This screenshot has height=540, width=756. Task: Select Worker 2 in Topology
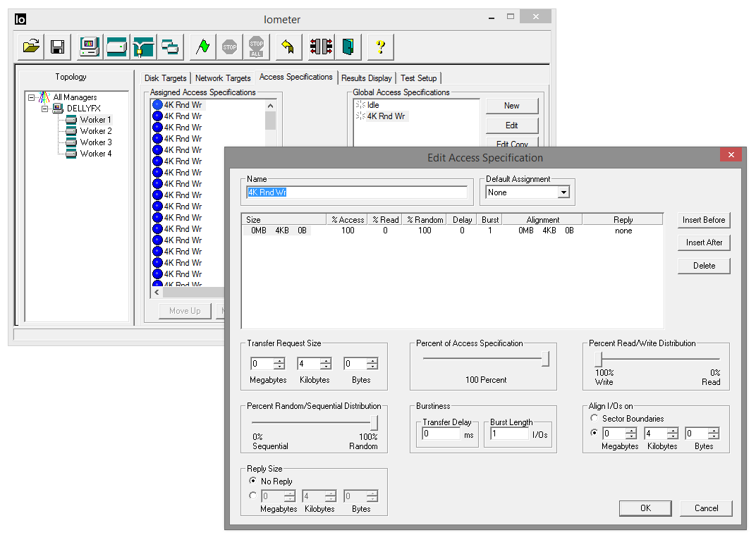tap(95, 131)
